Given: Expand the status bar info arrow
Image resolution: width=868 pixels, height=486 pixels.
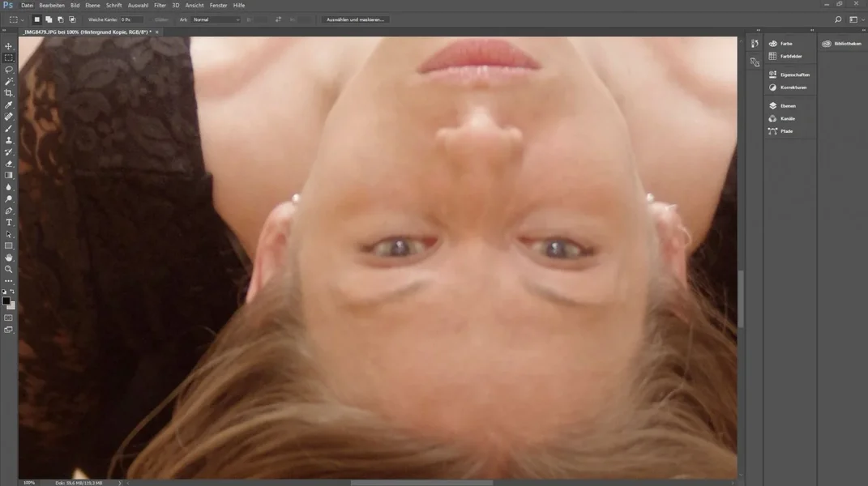Looking at the screenshot, I should point(120,483).
